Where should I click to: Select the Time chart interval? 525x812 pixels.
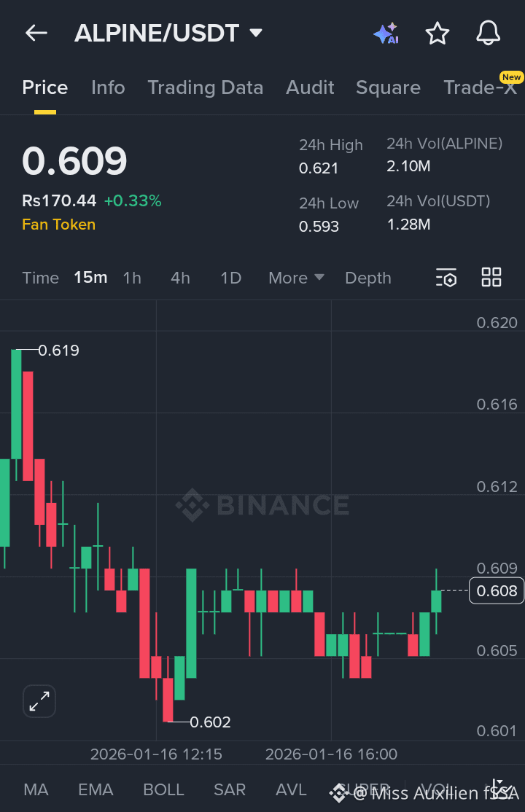click(40, 278)
